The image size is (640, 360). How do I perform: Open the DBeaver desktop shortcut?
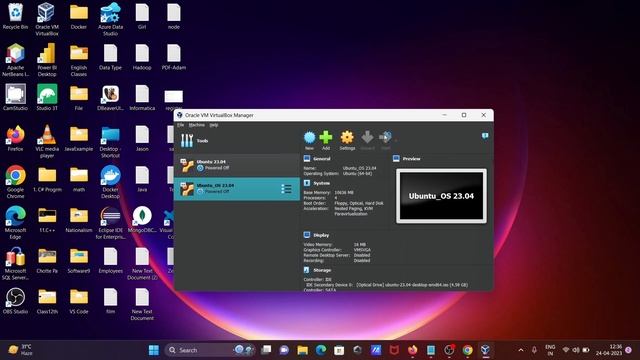click(x=110, y=98)
